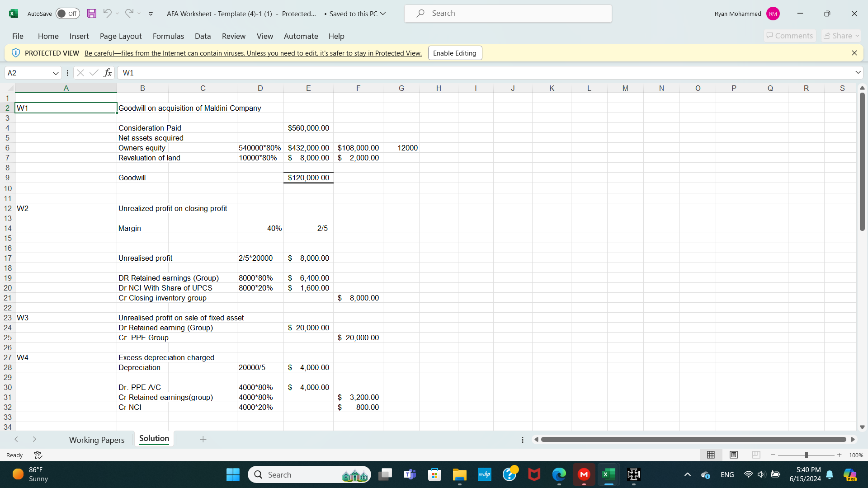Open Customize Quick Access Toolbar dropdown

pyautogui.click(x=151, y=14)
